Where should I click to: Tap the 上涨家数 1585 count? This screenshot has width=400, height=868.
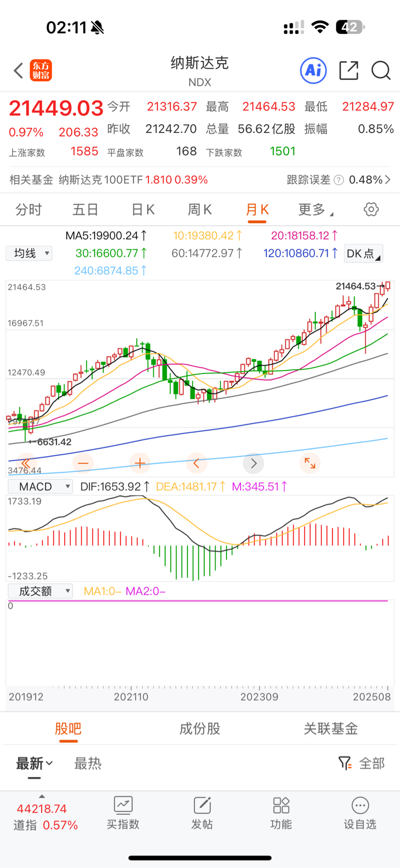54,152
